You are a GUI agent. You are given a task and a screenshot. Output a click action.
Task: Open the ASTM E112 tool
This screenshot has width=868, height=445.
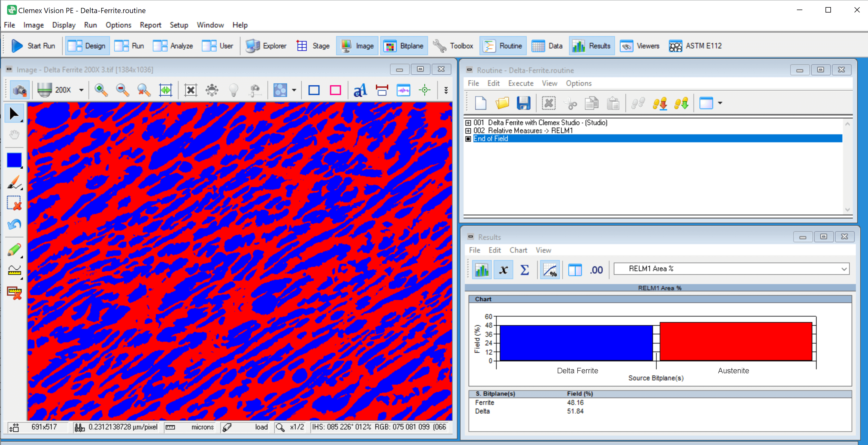(x=695, y=46)
